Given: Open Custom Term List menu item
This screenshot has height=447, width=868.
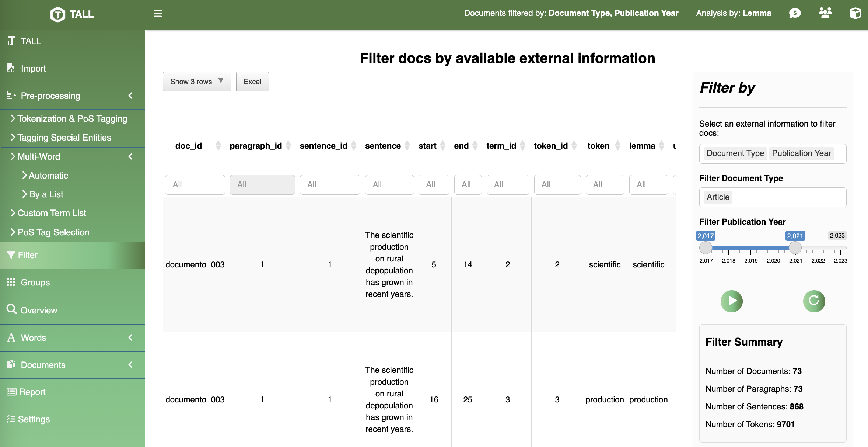Looking at the screenshot, I should pos(73,213).
